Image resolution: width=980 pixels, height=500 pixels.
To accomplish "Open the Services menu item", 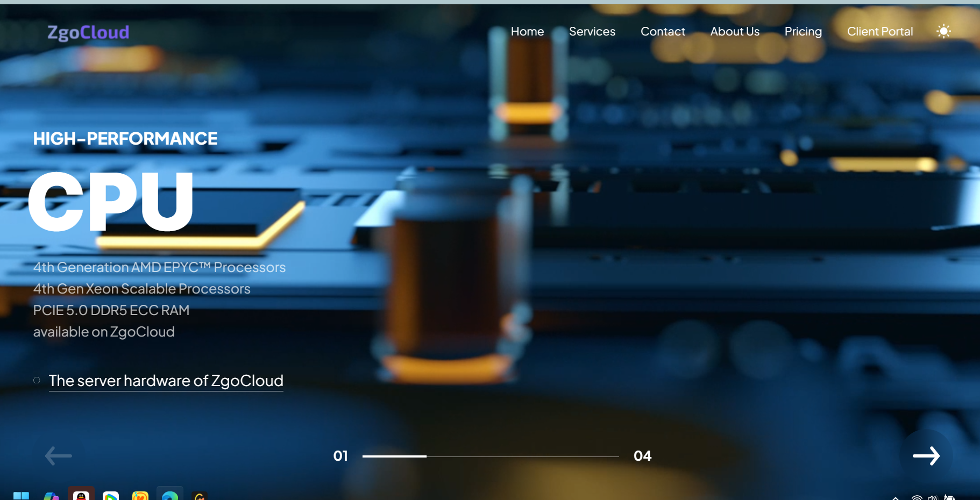I will click(592, 32).
